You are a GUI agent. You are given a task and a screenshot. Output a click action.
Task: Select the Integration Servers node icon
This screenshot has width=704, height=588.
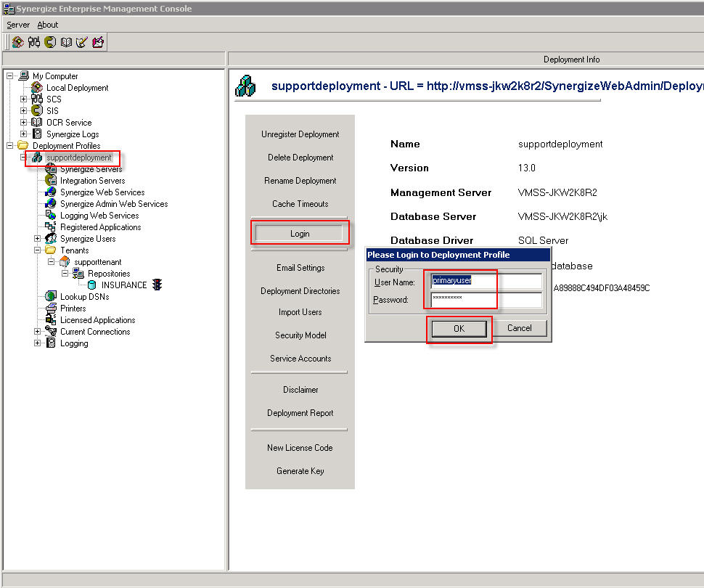(51, 181)
